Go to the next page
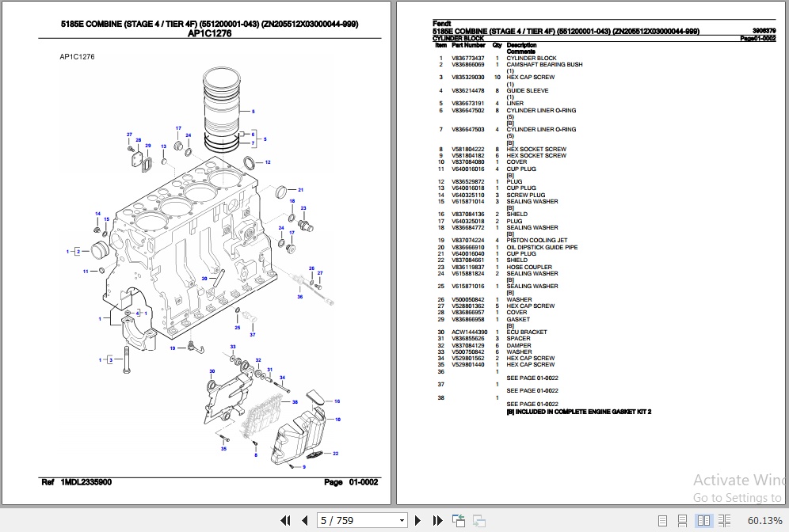 (x=417, y=520)
